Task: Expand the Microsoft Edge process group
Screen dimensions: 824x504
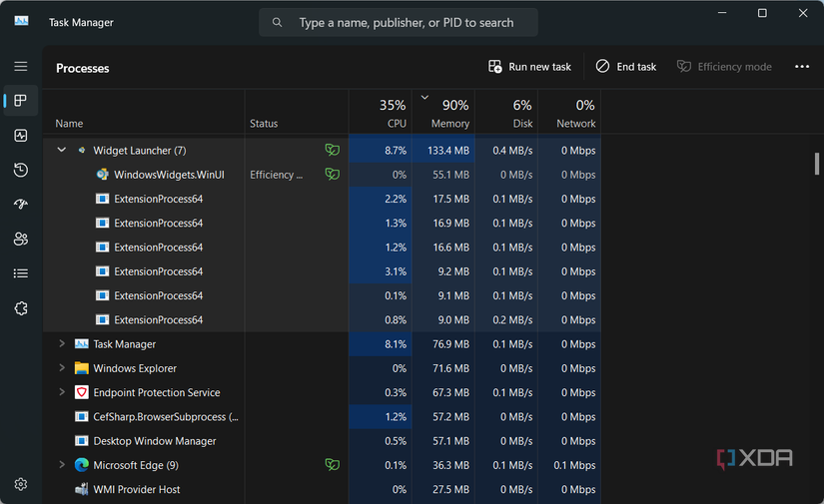Action: [62, 465]
